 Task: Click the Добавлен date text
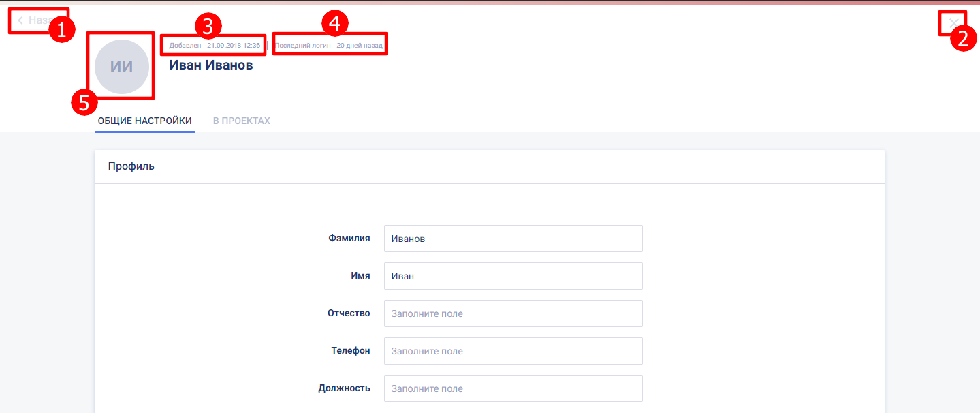tap(215, 46)
